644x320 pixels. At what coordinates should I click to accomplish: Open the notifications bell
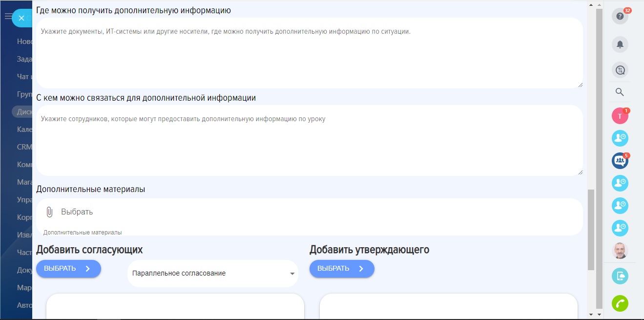pyautogui.click(x=620, y=44)
